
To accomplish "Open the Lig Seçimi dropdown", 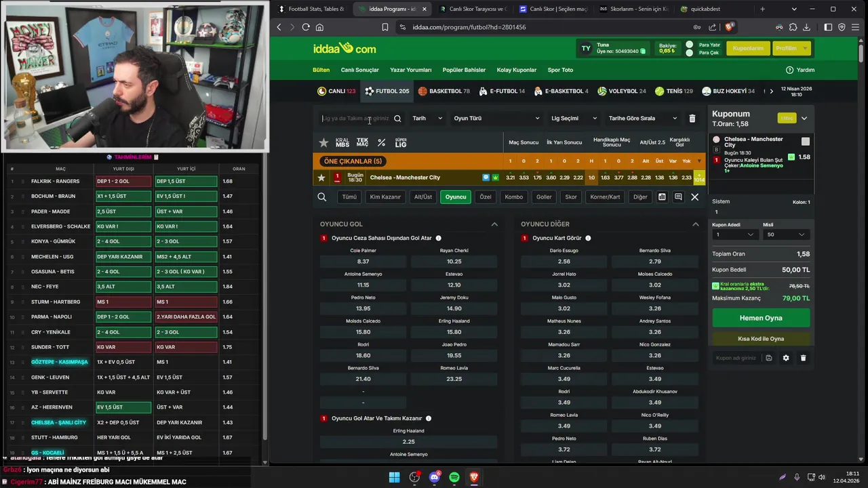I will [x=574, y=119].
